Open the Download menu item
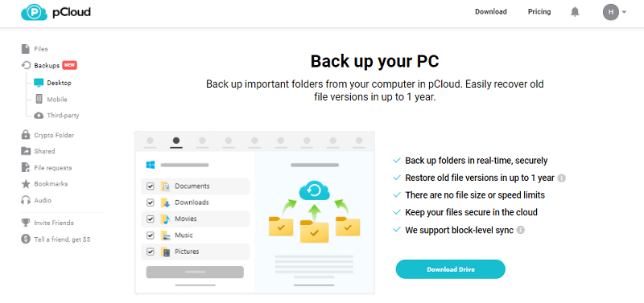 pos(491,12)
